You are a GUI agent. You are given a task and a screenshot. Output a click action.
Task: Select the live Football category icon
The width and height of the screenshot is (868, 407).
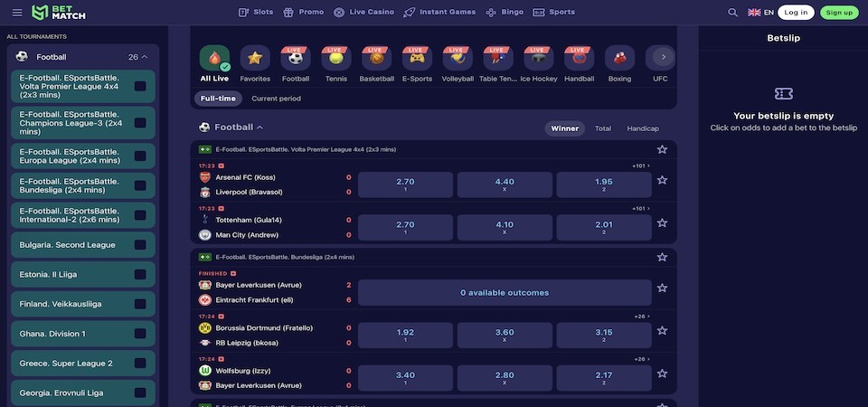coord(296,58)
